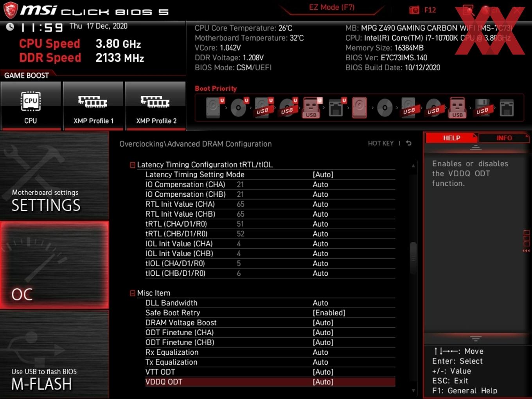Select IO Compensation (CHA) Auto value field

pyautogui.click(x=320, y=184)
